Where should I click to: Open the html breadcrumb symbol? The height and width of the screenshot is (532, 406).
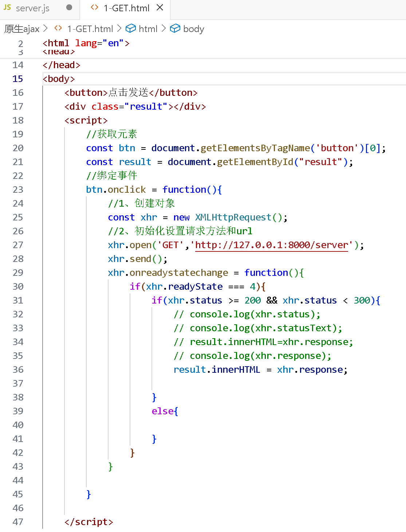coord(148,29)
